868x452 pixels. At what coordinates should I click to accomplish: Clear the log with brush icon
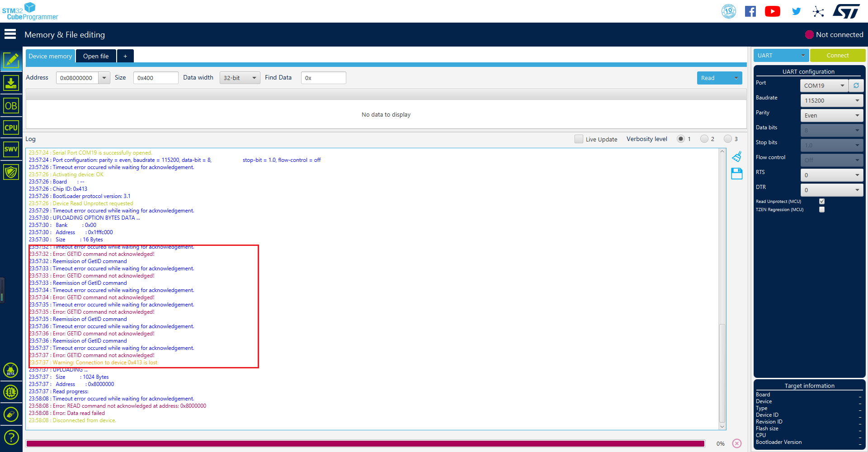737,157
